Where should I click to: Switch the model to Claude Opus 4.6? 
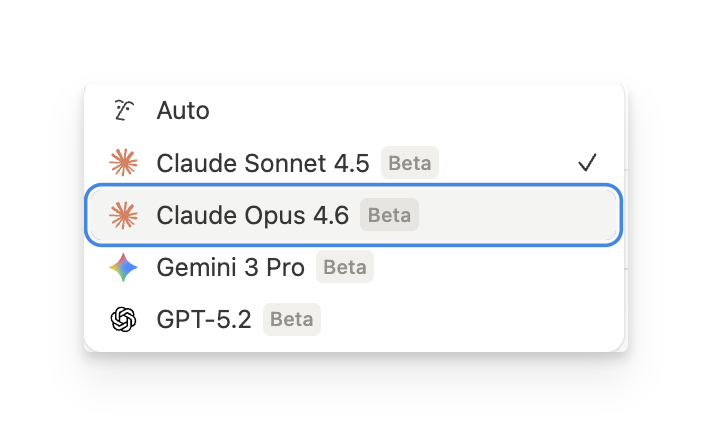(x=252, y=215)
